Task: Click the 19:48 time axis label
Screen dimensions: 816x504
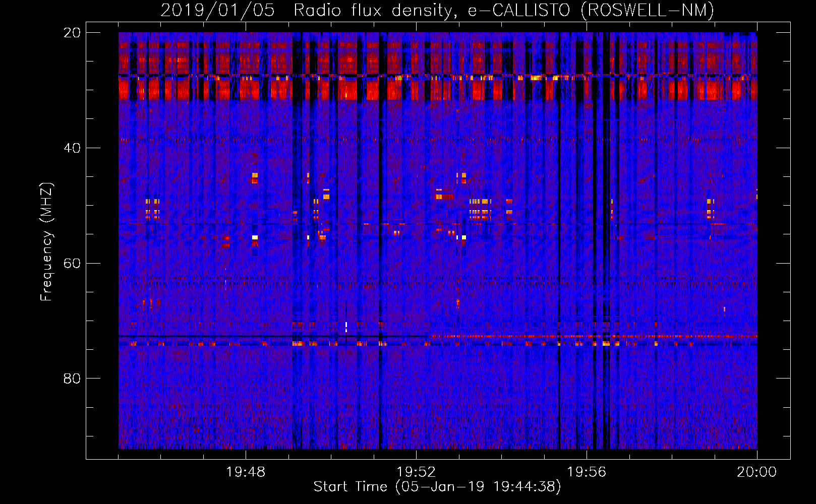Action: click(x=246, y=472)
